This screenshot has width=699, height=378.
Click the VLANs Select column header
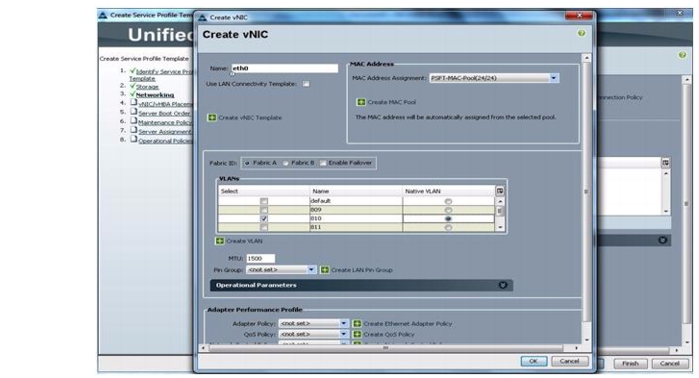[x=264, y=191]
